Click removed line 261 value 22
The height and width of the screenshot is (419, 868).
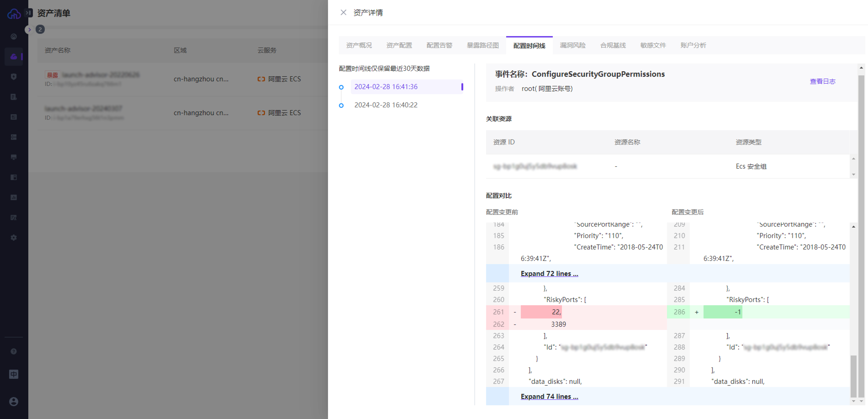(556, 312)
